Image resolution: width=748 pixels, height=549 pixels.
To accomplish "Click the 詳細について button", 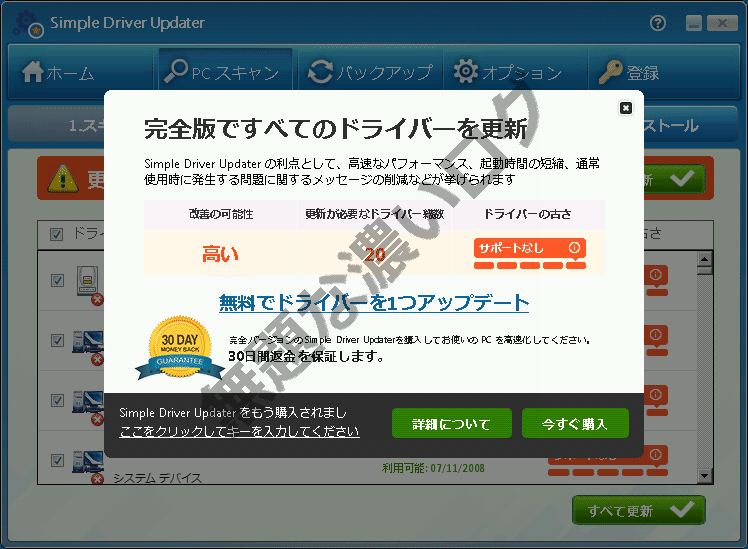I will (451, 423).
